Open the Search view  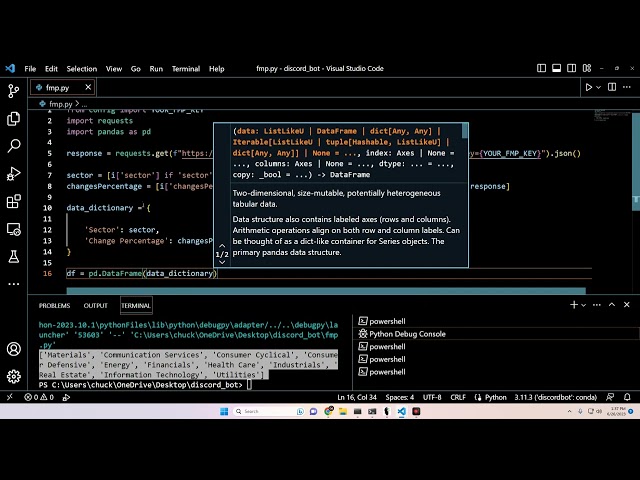(x=13, y=146)
